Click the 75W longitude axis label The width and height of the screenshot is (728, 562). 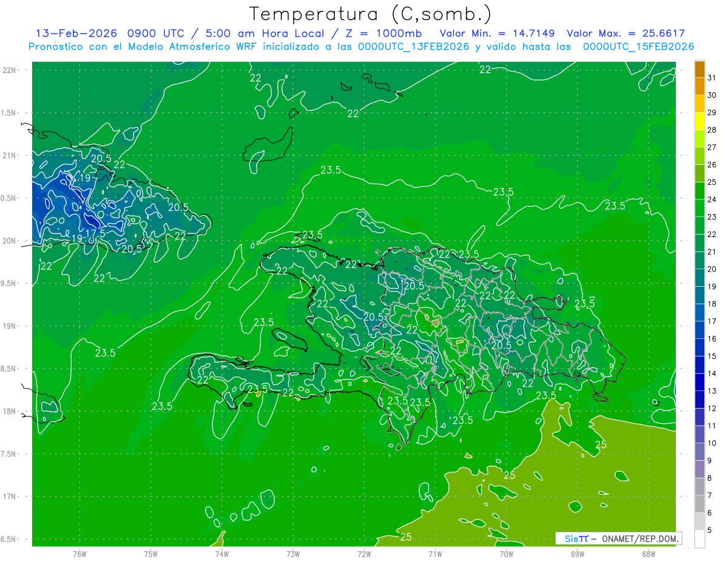(151, 554)
